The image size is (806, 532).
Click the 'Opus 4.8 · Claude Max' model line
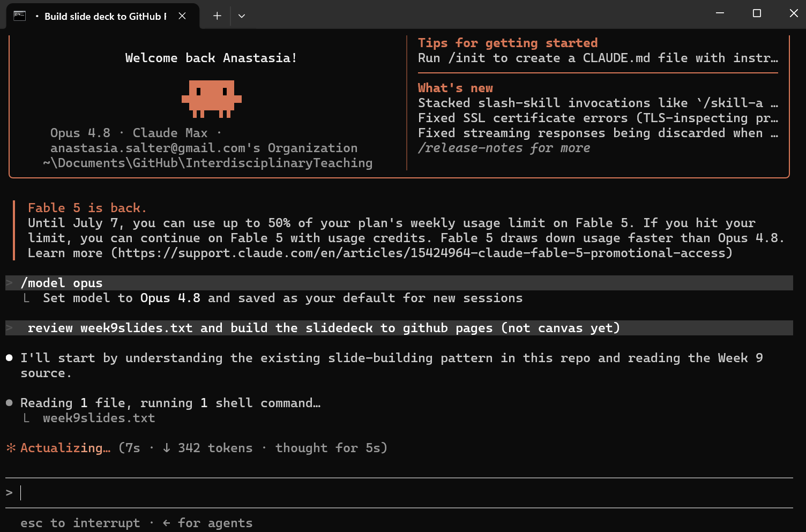click(136, 133)
